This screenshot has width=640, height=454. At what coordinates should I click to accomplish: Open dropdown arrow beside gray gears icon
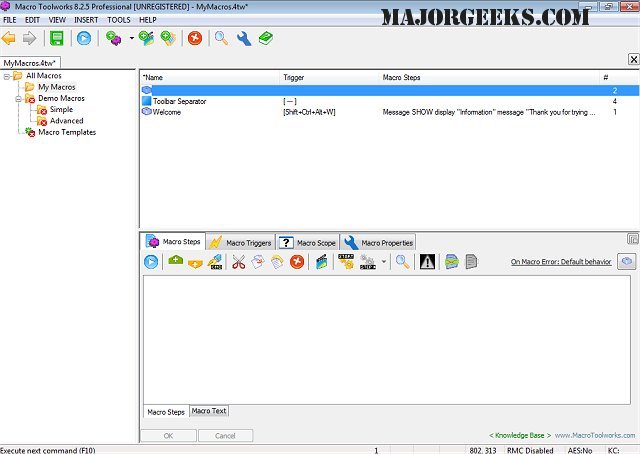(x=384, y=262)
